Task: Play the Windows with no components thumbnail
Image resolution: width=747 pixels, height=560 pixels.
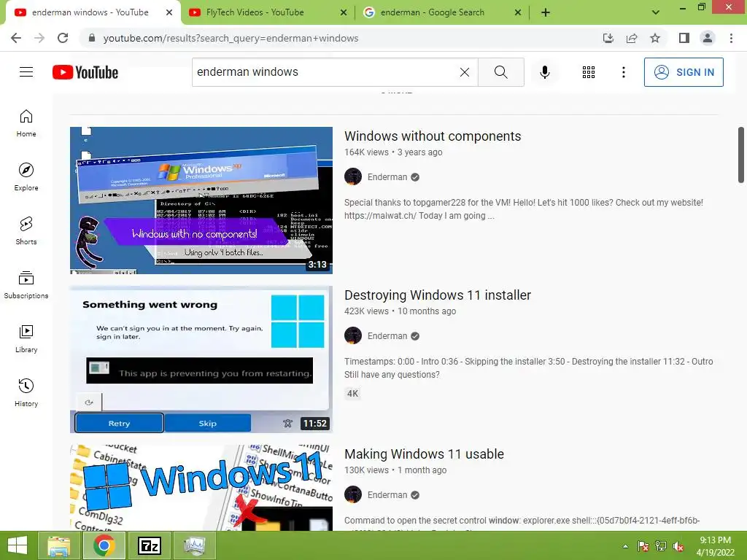Action: coord(201,201)
